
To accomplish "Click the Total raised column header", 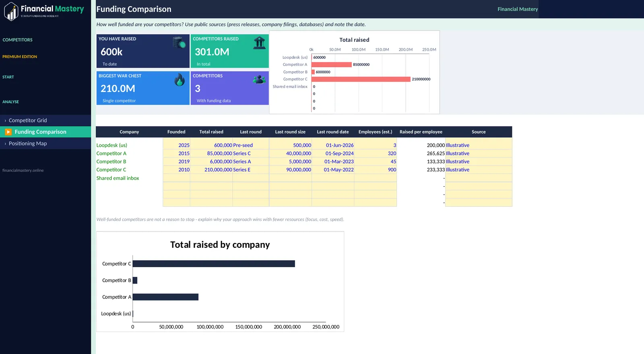I will point(211,132).
